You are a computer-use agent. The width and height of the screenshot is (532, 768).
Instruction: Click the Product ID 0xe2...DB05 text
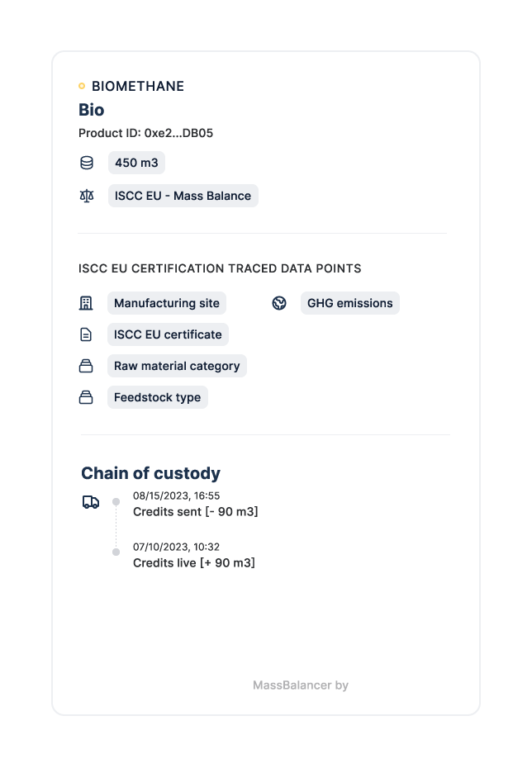(x=146, y=133)
